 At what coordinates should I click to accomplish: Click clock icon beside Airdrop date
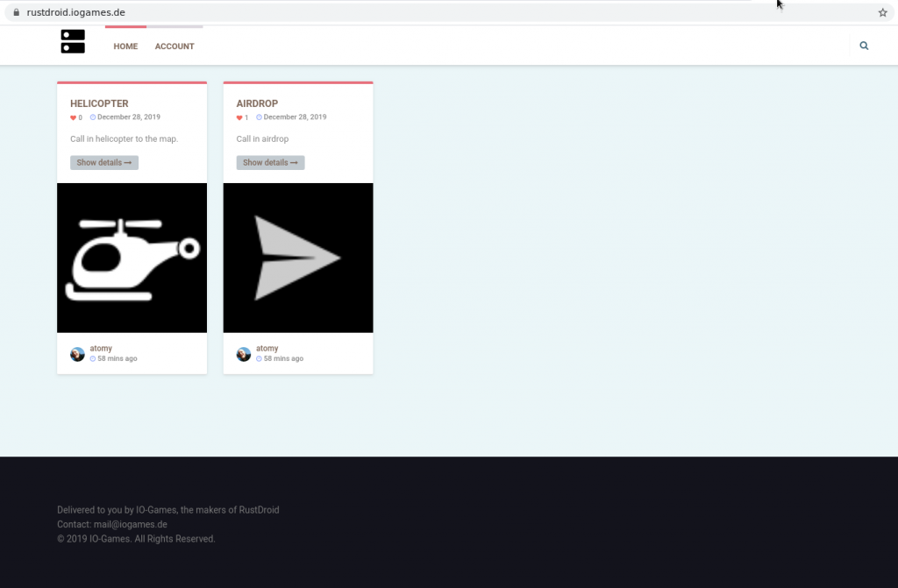[259, 117]
